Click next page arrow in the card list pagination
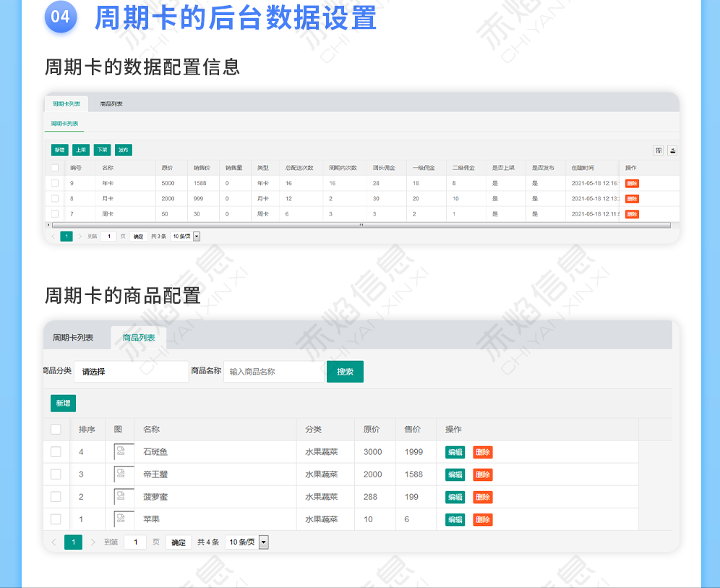 click(x=80, y=237)
